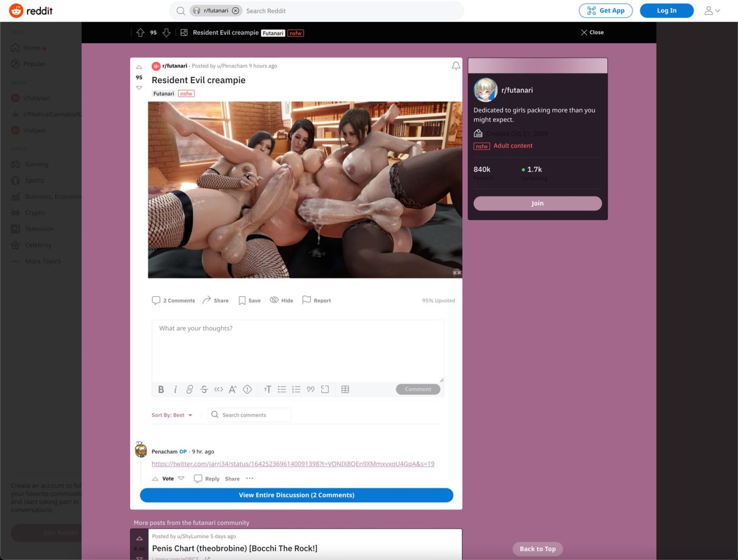Click the nsfw tag under the post title

pos(186,94)
